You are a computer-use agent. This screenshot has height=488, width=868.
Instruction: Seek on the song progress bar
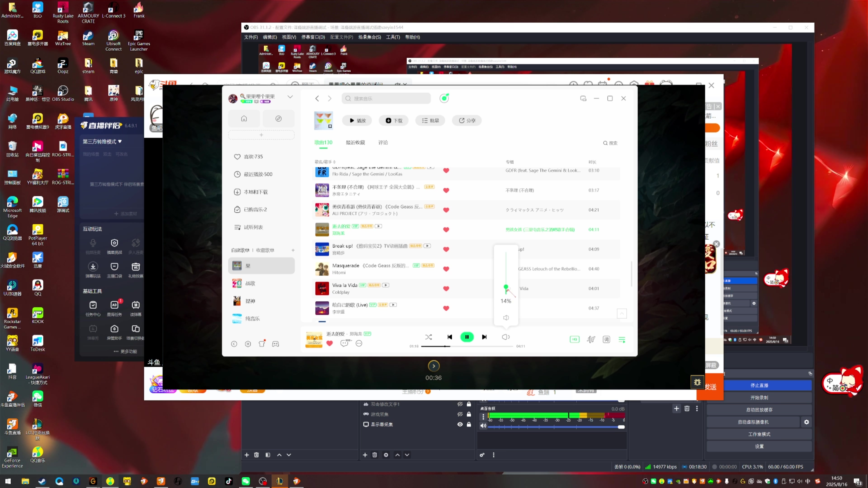pyautogui.click(x=467, y=346)
